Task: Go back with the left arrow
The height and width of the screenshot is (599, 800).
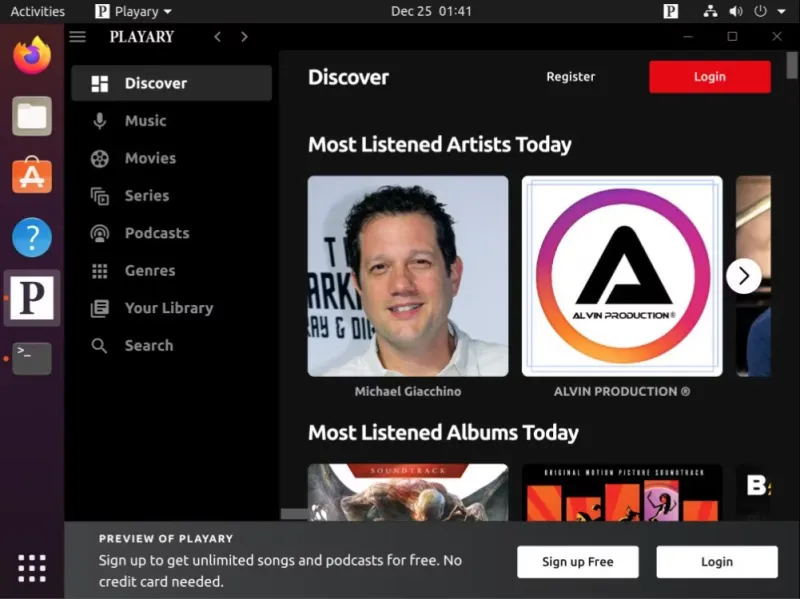Action: 218,37
